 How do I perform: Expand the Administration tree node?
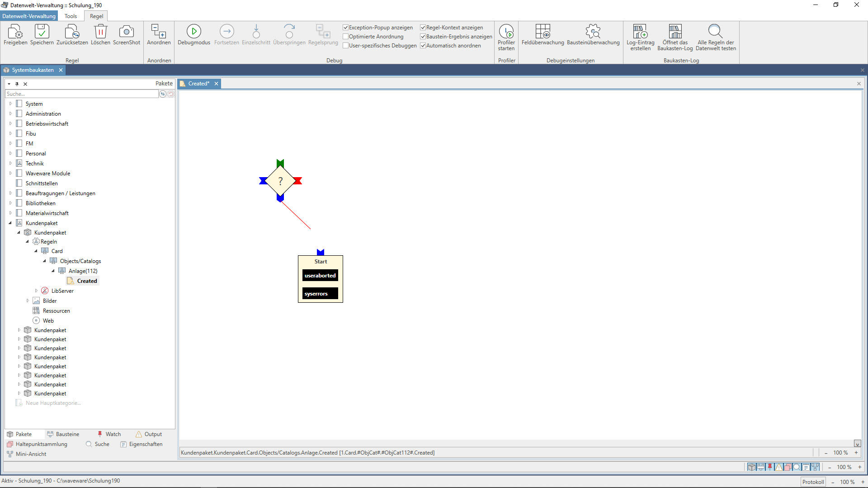[x=10, y=114]
